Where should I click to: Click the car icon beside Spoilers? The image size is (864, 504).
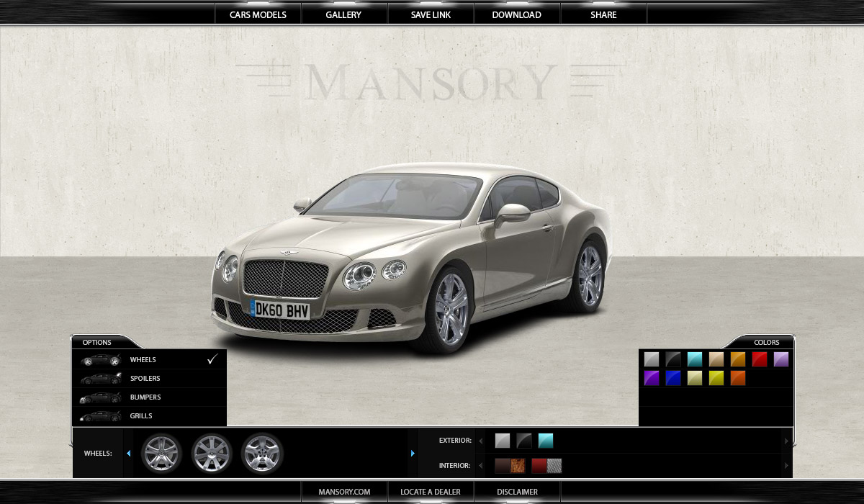coord(100,378)
